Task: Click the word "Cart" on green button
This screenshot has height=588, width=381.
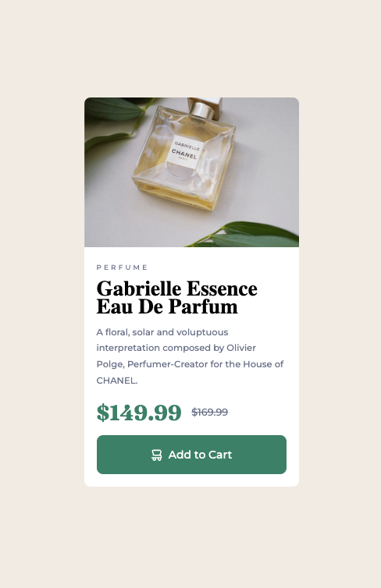Action: coord(220,455)
